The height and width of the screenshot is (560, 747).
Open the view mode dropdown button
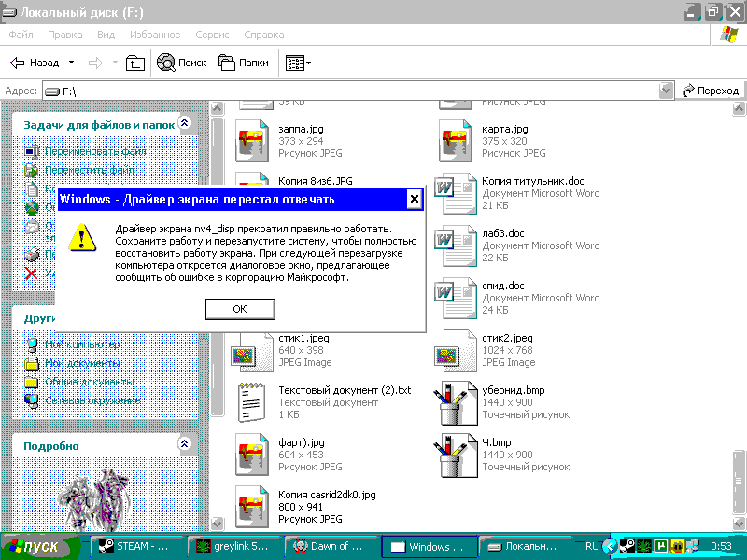tap(298, 63)
